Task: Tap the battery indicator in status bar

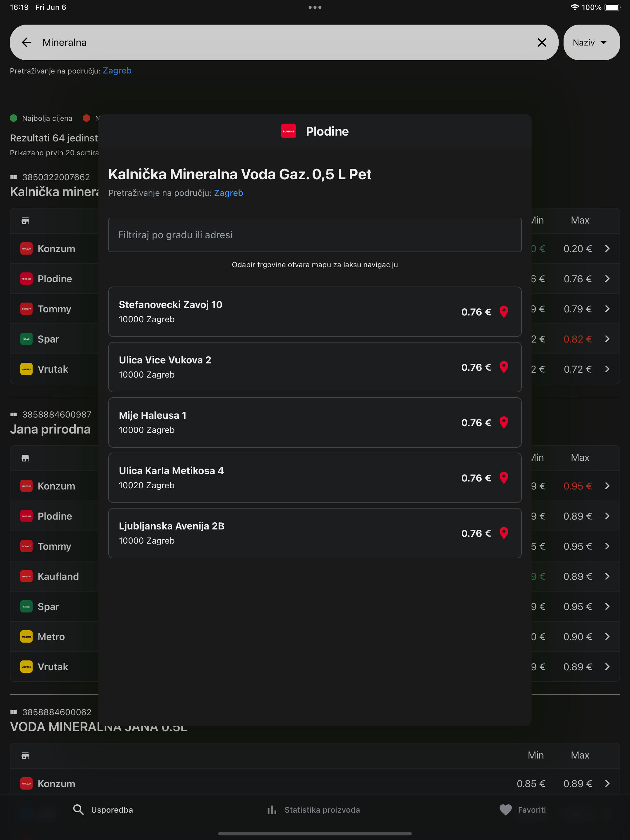Action: [x=612, y=7]
